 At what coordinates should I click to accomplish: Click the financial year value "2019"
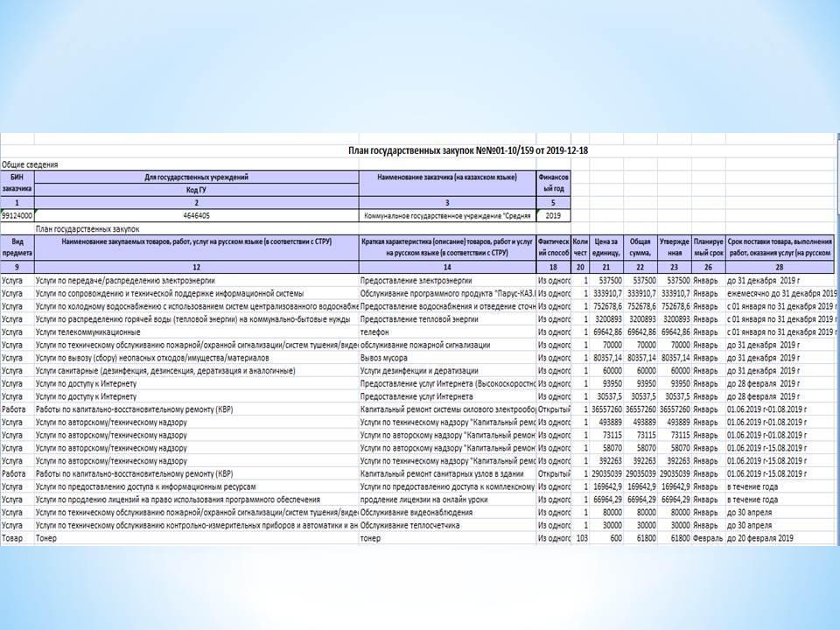coord(553,216)
